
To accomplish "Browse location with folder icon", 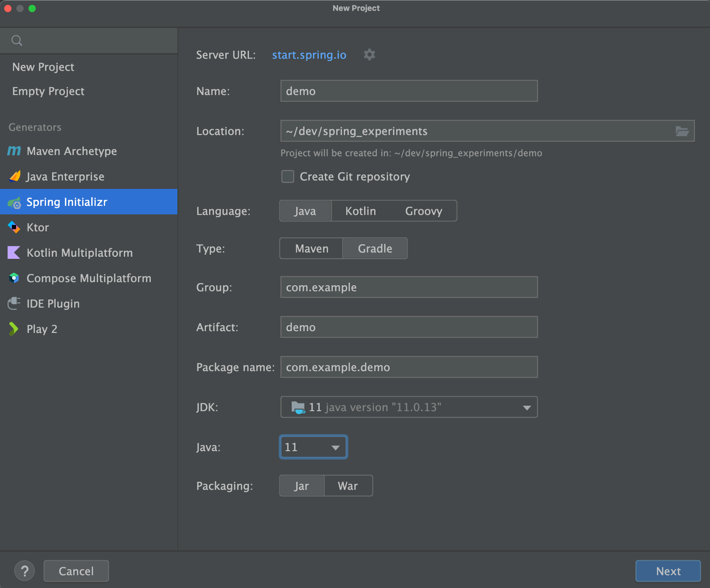I will 682,131.
